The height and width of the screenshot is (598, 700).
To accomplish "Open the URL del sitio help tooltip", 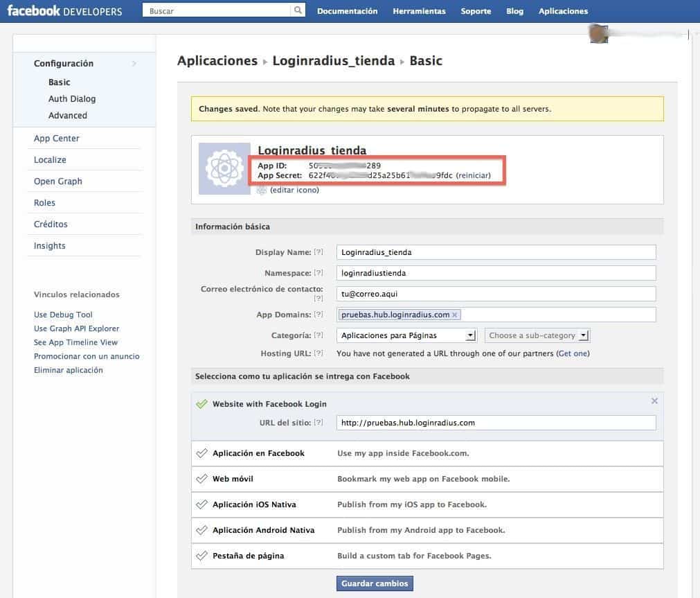I will click(x=318, y=423).
